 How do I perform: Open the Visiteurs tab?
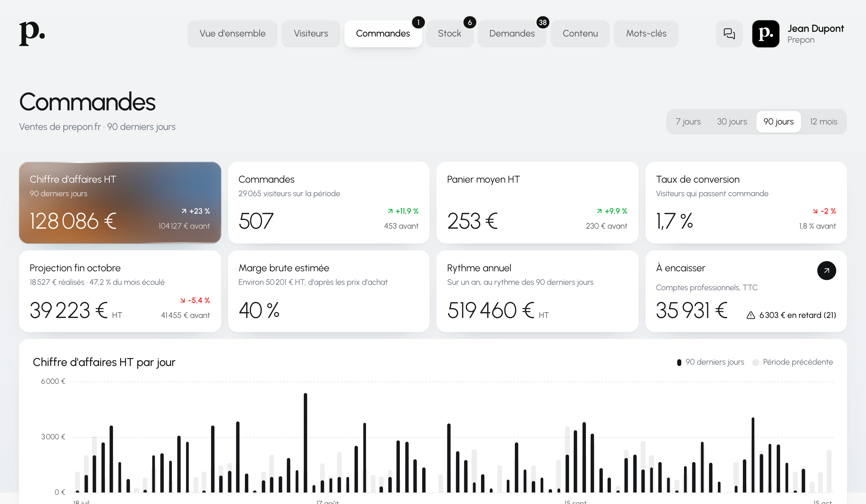(311, 34)
